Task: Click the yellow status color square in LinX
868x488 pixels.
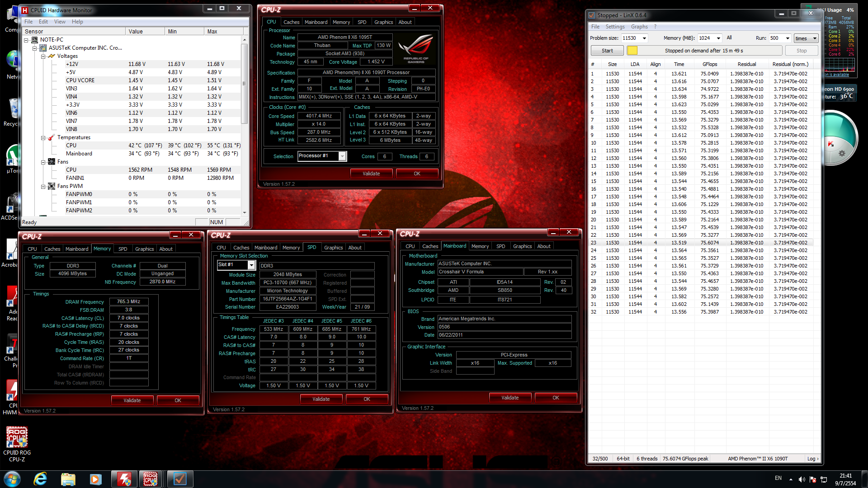Action: click(632, 51)
